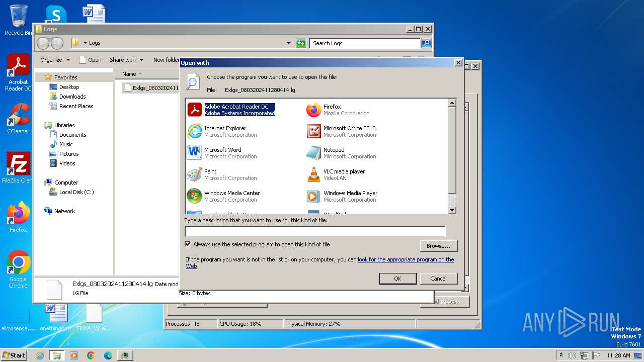Open the Videos library

point(67,163)
